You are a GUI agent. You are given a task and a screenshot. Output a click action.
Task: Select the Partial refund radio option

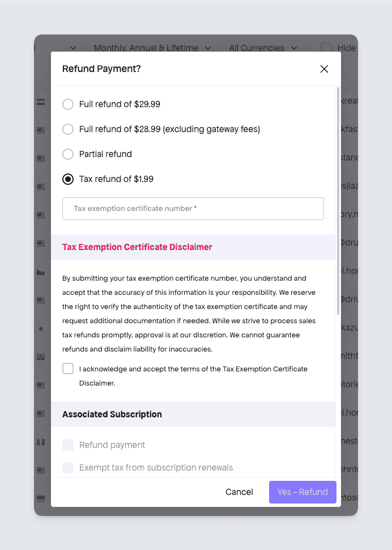pyautogui.click(x=68, y=154)
